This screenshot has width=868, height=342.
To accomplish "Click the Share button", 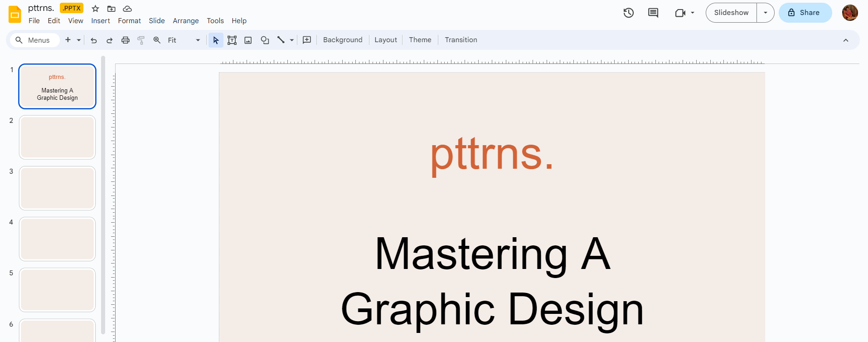I will (805, 13).
